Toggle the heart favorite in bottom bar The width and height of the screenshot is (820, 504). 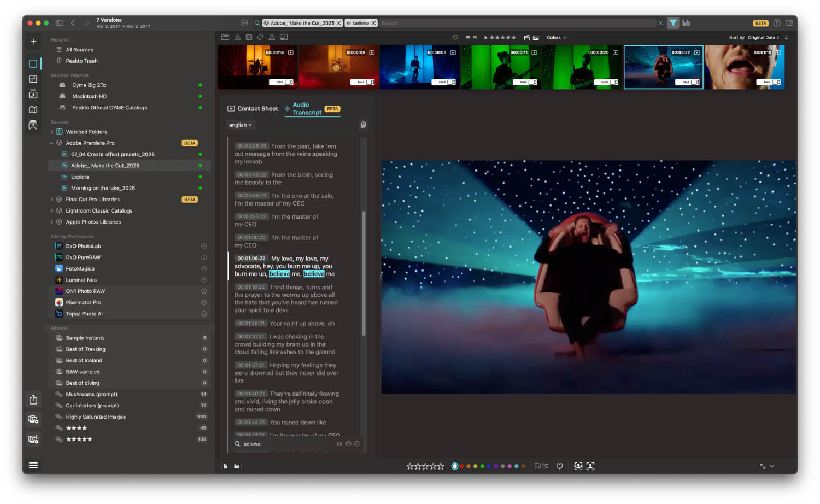point(559,466)
